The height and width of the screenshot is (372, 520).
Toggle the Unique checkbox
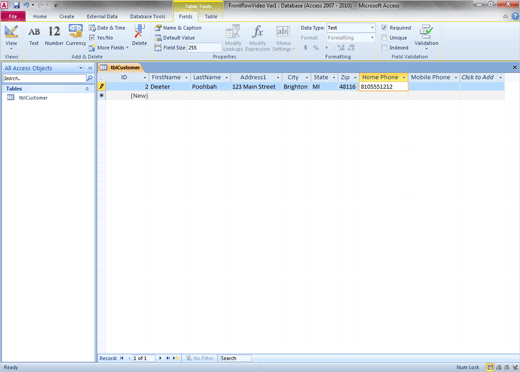click(x=384, y=38)
